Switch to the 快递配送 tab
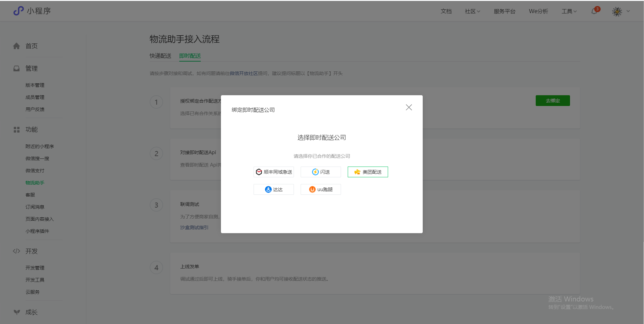Image resolution: width=644 pixels, height=324 pixels. (160, 56)
